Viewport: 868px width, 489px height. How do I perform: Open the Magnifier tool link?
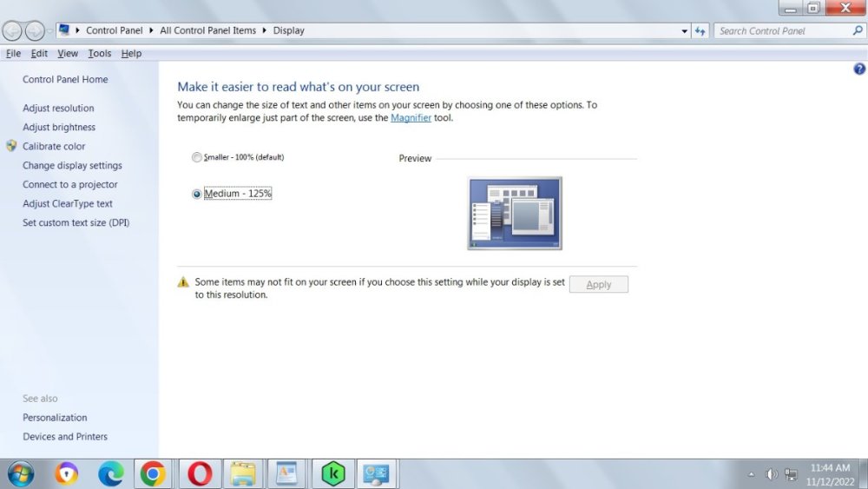tap(411, 117)
